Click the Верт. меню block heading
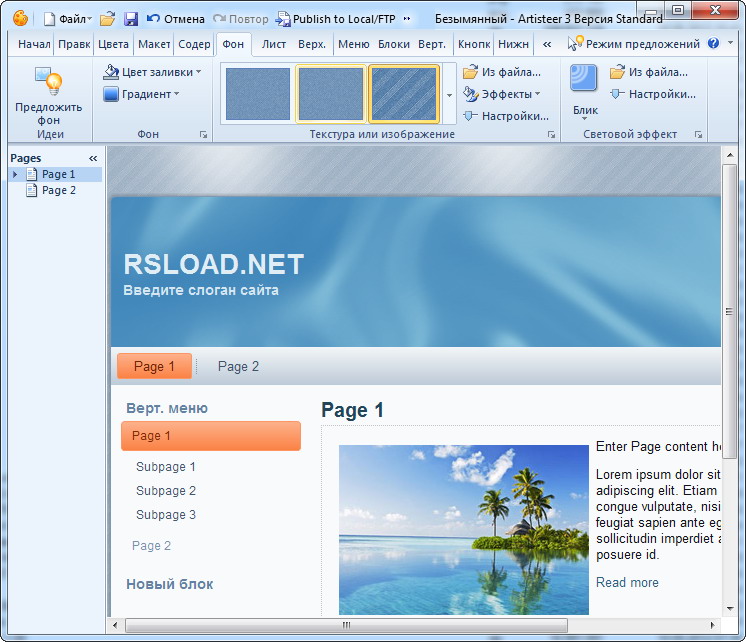 [x=167, y=408]
